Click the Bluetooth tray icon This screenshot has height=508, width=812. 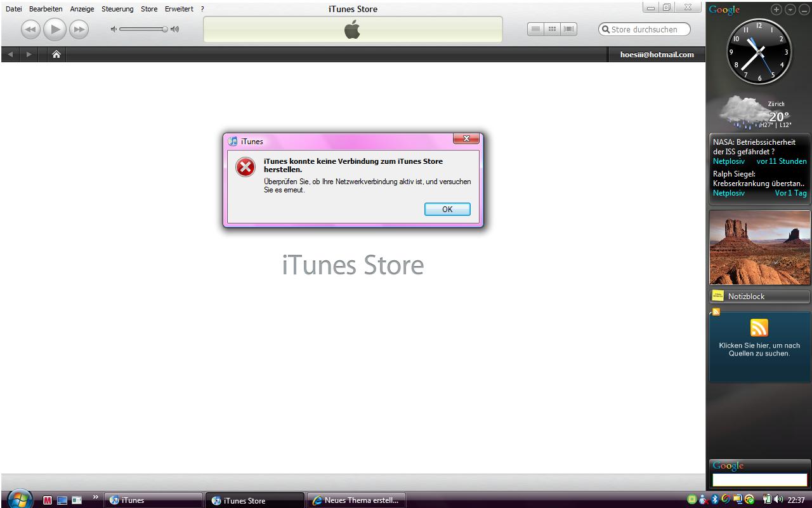[x=714, y=500]
